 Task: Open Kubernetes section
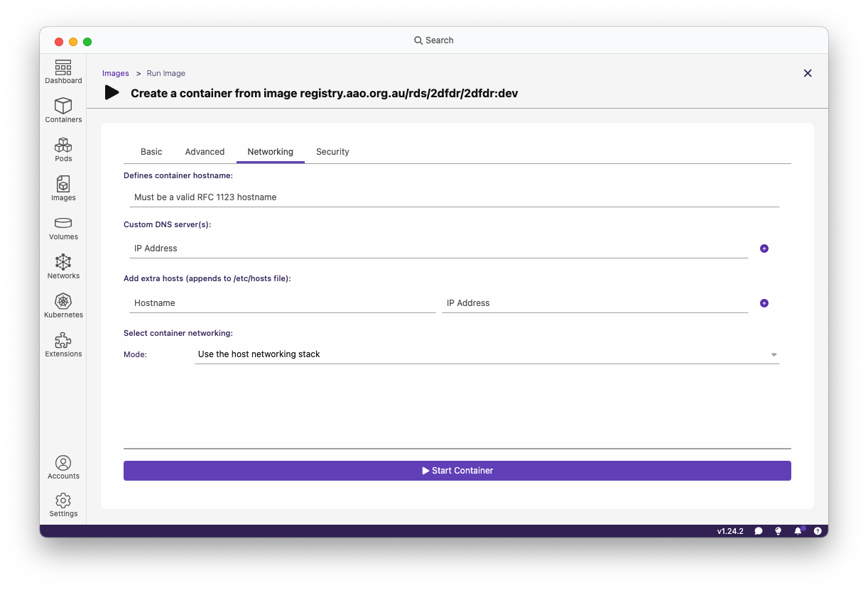[63, 306]
